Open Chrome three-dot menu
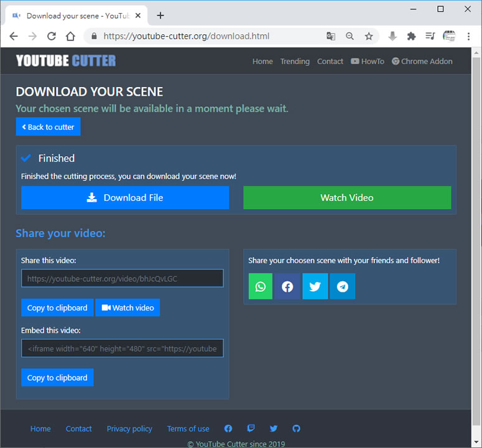 click(x=468, y=36)
